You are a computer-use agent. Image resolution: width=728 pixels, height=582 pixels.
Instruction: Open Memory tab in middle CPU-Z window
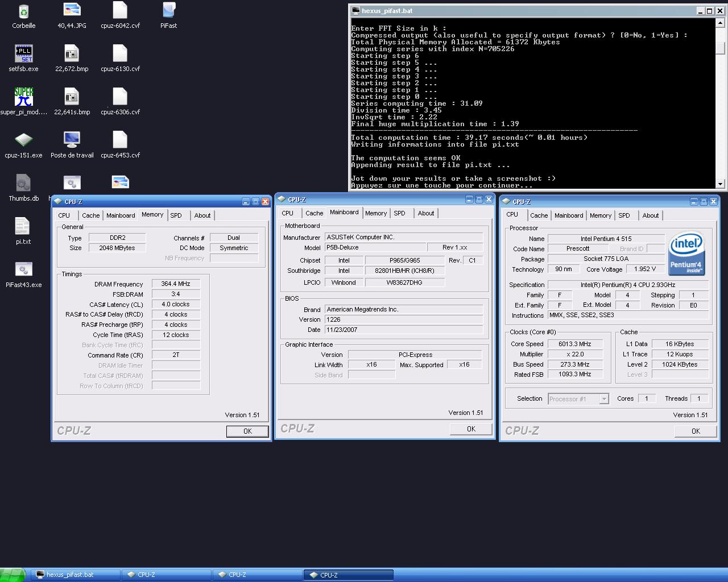click(376, 213)
